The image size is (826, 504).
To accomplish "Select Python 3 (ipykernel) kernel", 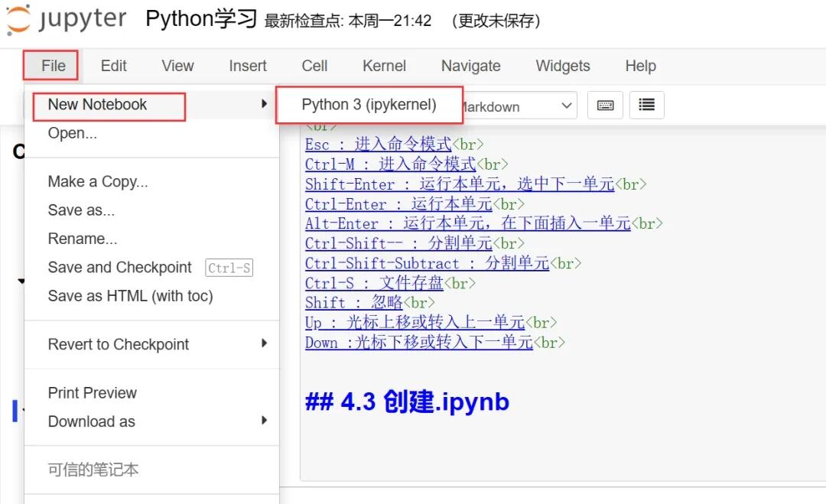I will [x=369, y=105].
